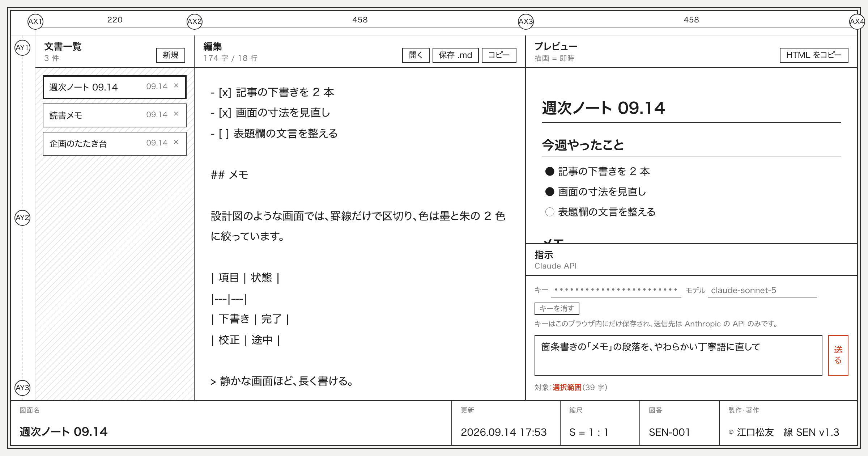Viewport: 868px width, 456px height.
Task: Click the AX1 axis marker circle
Action: [x=35, y=21]
